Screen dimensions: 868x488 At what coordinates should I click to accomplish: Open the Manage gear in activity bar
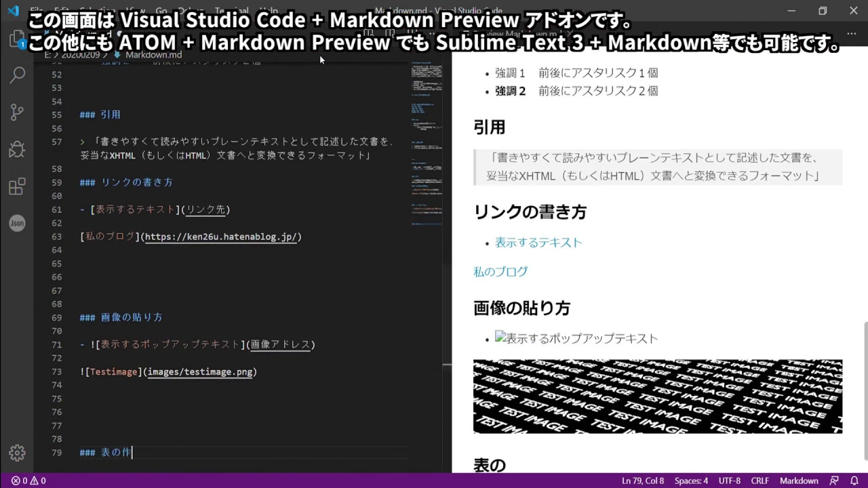point(17,453)
